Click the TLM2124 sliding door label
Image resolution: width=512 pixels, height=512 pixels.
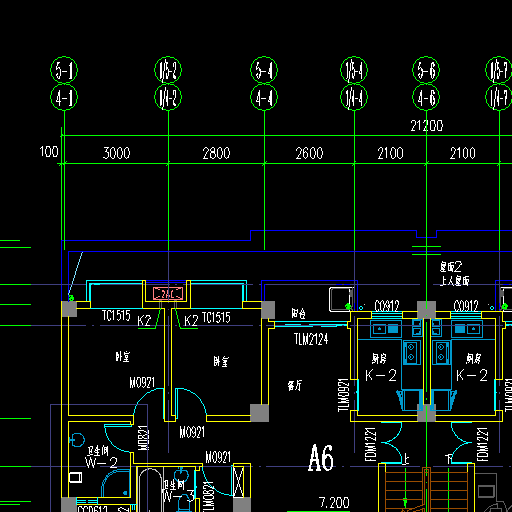coord(311,339)
